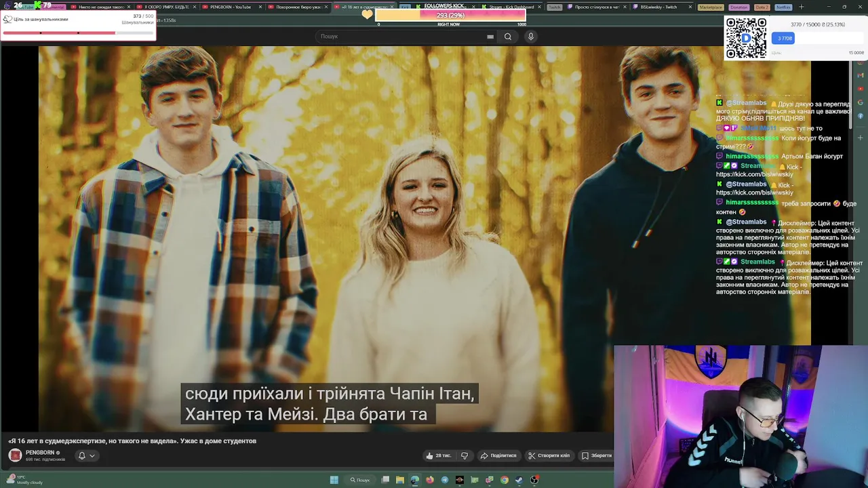Open on-screen keyboard icon in search box
The height and width of the screenshot is (488, 868).
pyautogui.click(x=490, y=37)
